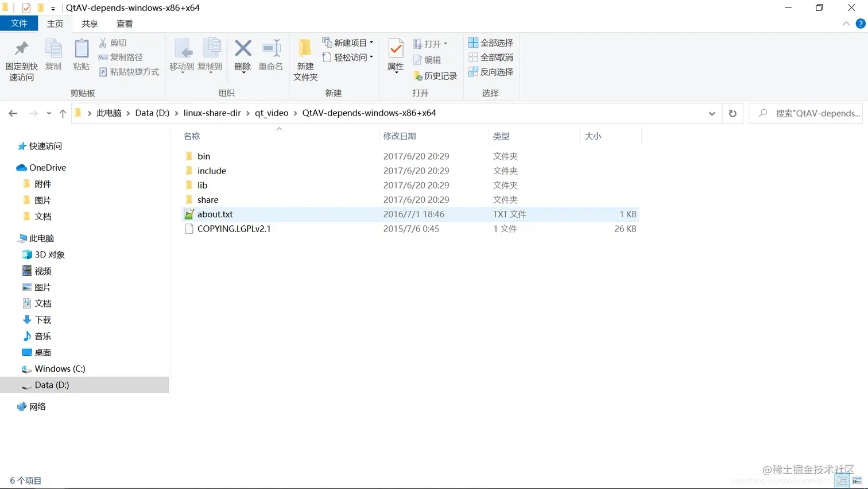Expand the Open button dropdown arrow
Image resolution: width=868 pixels, height=489 pixels.
point(445,44)
